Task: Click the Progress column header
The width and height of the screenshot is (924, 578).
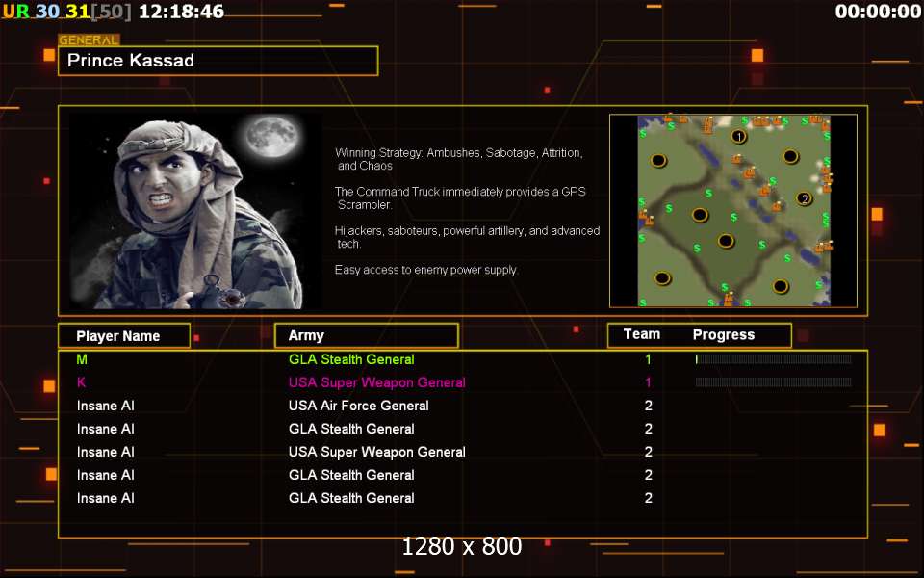Action: click(724, 335)
